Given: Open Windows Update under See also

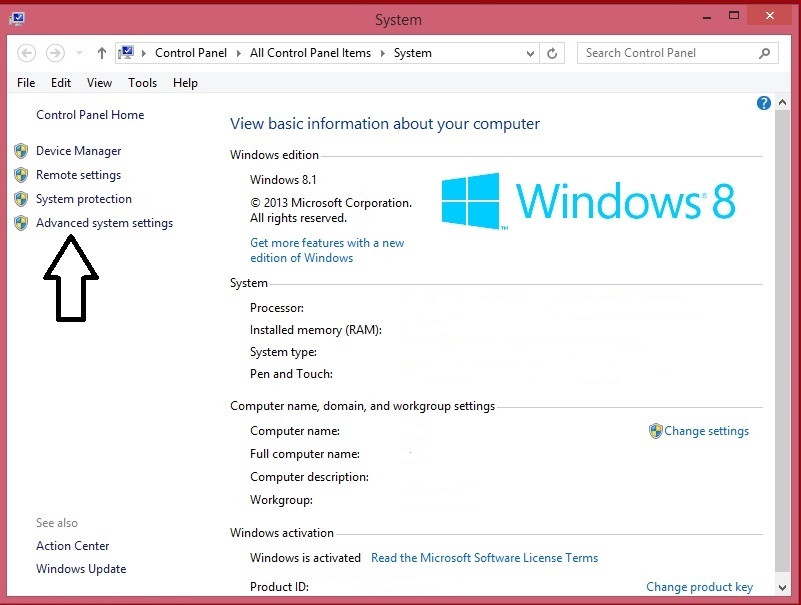Looking at the screenshot, I should (81, 569).
